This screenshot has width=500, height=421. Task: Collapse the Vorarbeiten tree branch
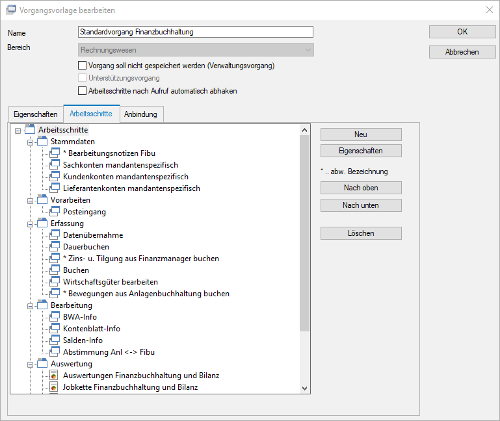tap(30, 201)
